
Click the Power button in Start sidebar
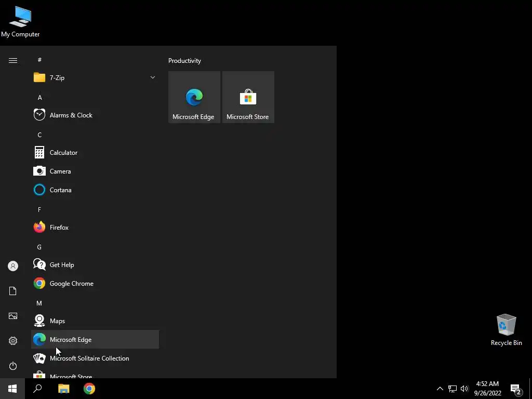point(13,366)
